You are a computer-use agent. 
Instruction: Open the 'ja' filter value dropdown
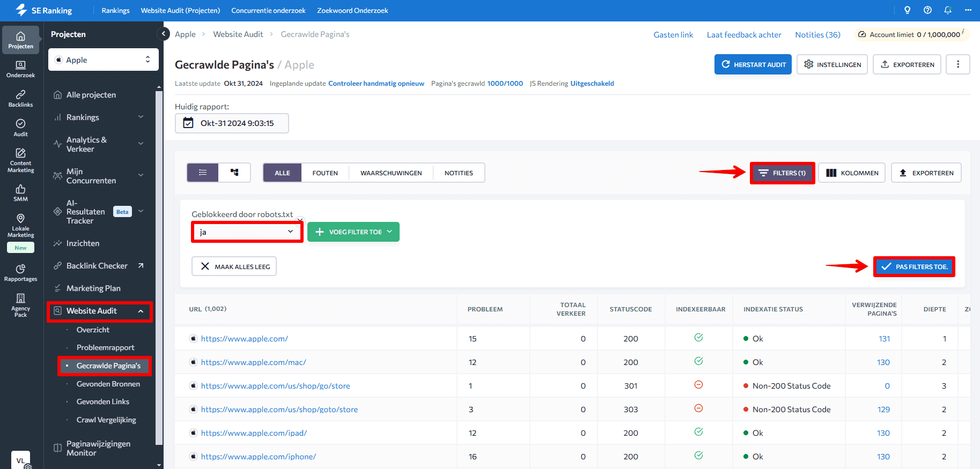tap(247, 232)
